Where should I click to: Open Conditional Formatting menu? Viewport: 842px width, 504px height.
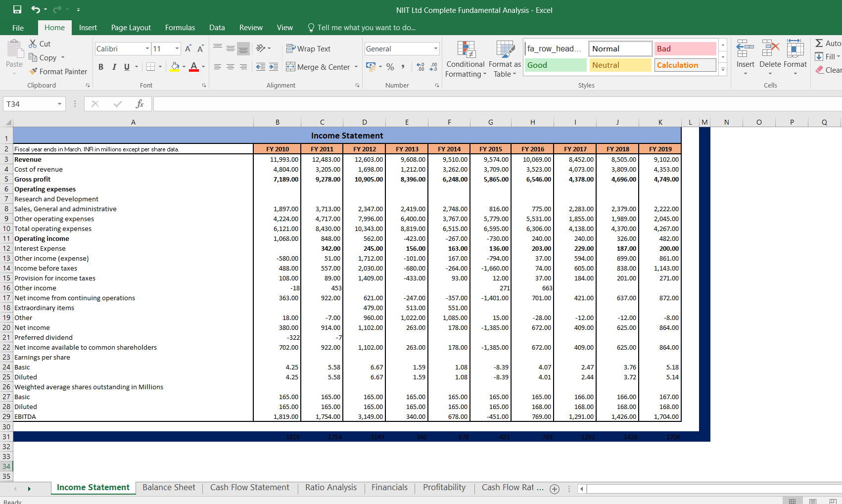466,59
